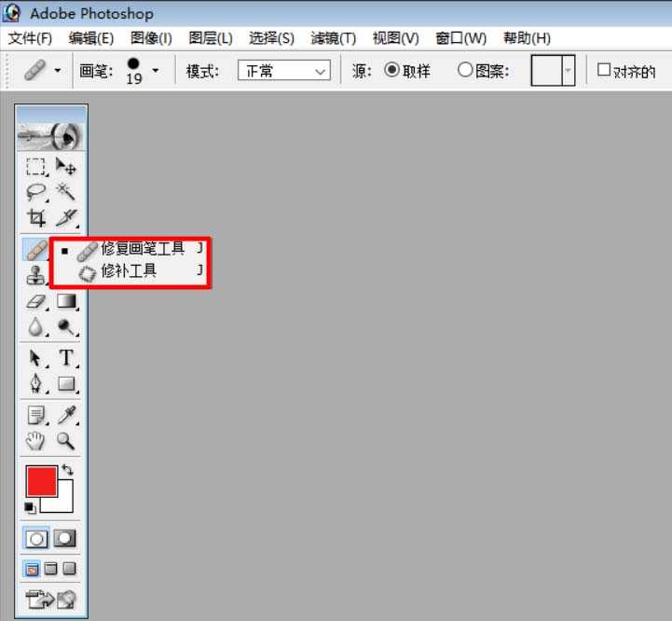Select the Crop tool
672x621 pixels.
pyautogui.click(x=36, y=218)
